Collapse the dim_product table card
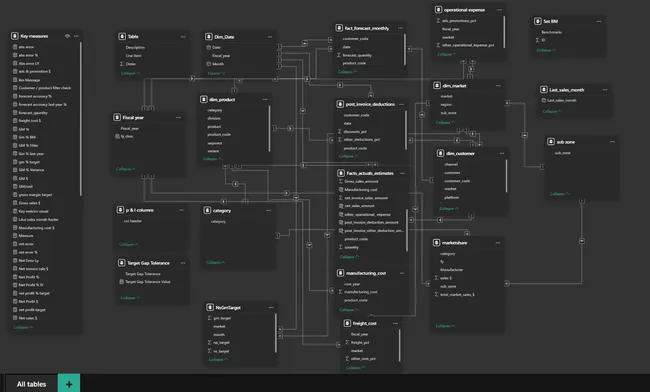 coord(212,159)
